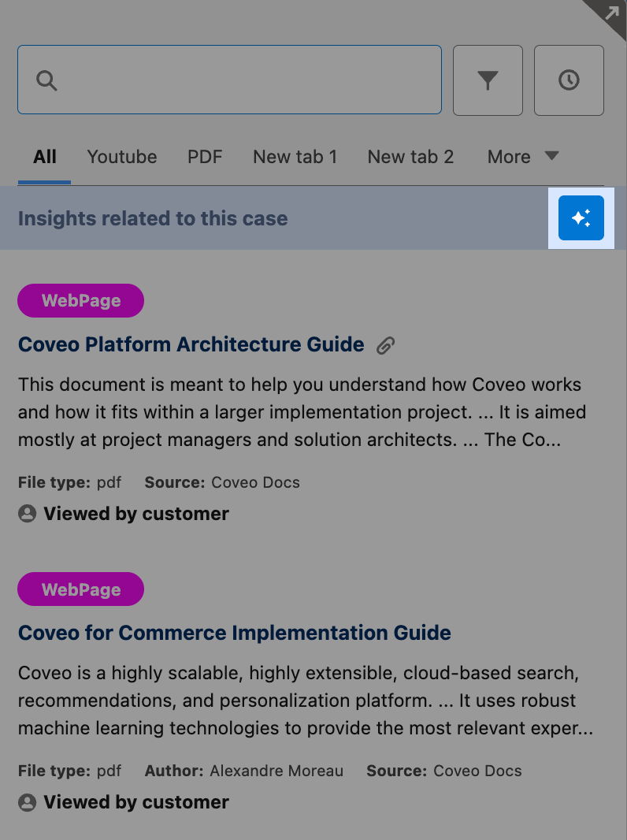
Task: Click 'File type: pdf' of Commerce Guide
Action: [x=69, y=771]
